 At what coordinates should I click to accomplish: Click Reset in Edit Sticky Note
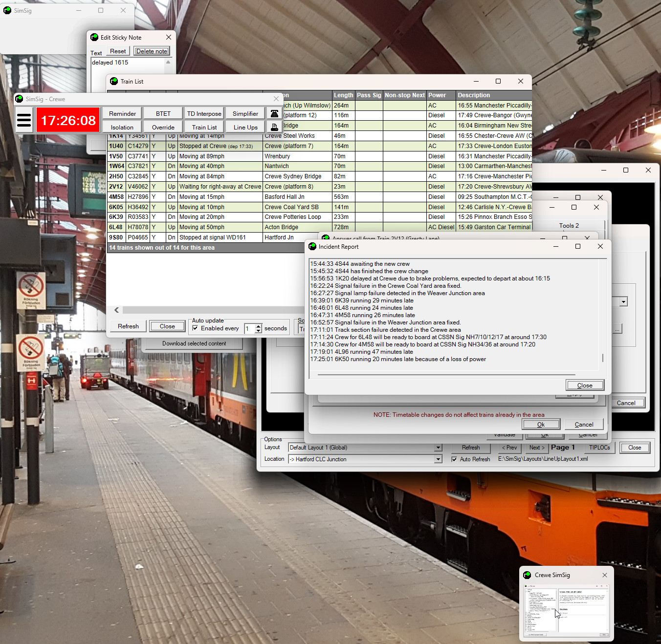118,51
